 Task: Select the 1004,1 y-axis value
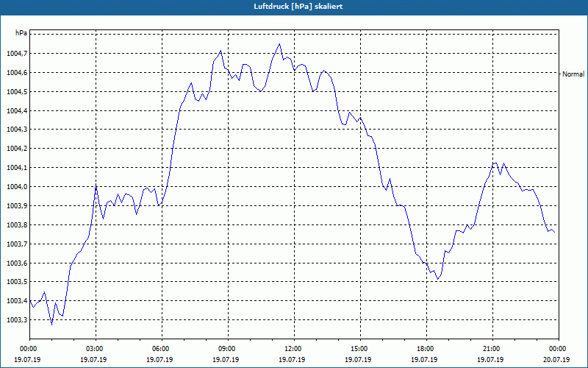coord(17,168)
